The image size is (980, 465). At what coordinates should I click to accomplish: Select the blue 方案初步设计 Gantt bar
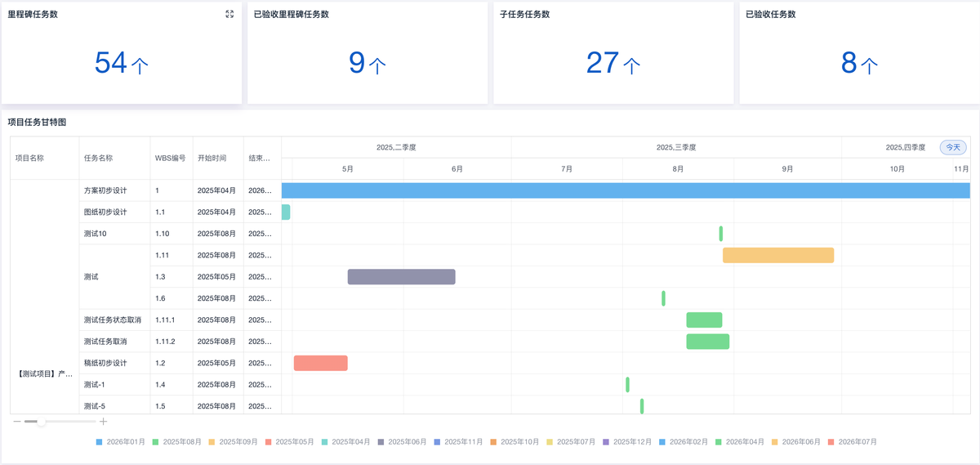pyautogui.click(x=626, y=190)
